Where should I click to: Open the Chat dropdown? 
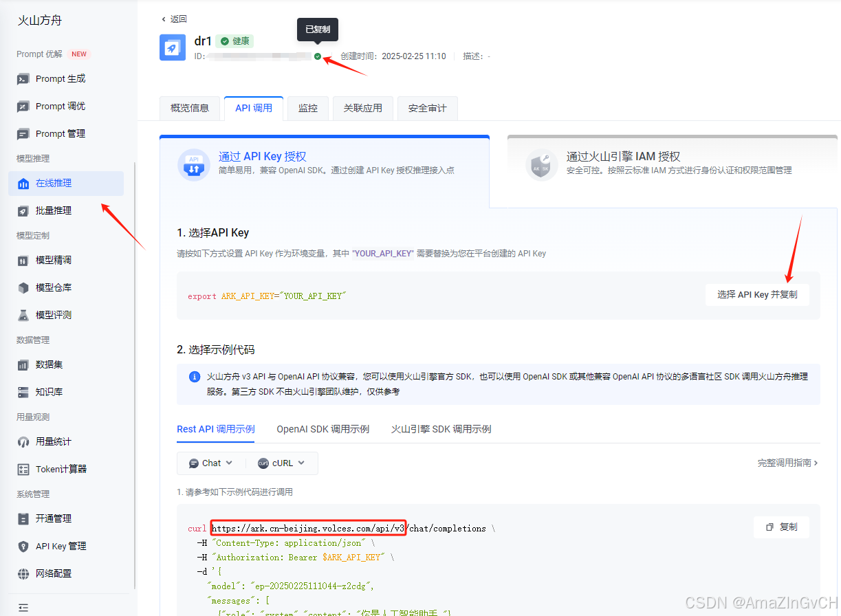tap(212, 463)
